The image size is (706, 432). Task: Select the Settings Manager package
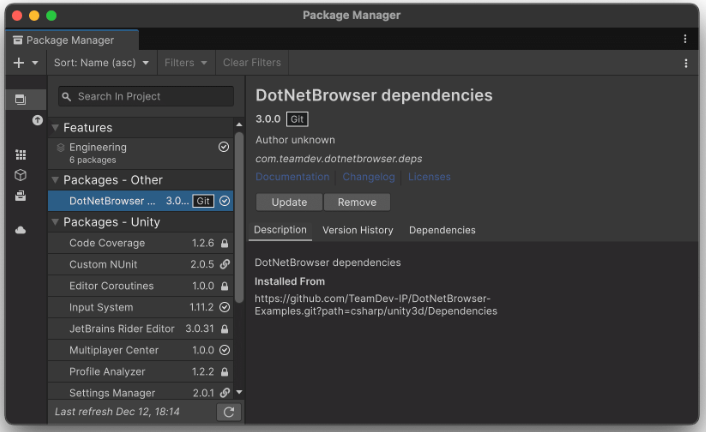pos(140,392)
